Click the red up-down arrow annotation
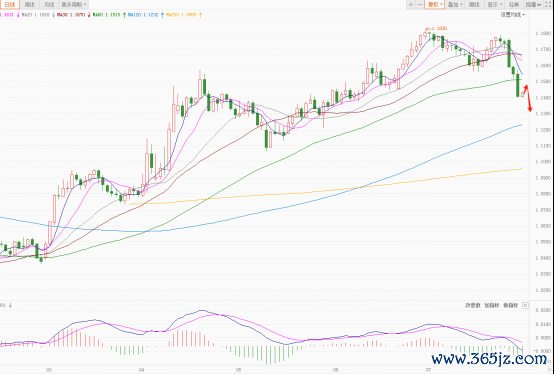This screenshot has height=374, width=554. [528, 98]
